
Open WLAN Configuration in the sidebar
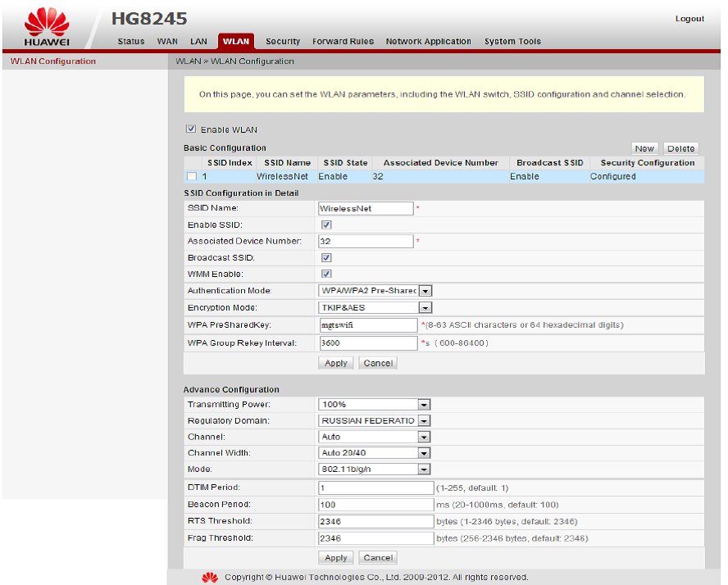tap(53, 61)
